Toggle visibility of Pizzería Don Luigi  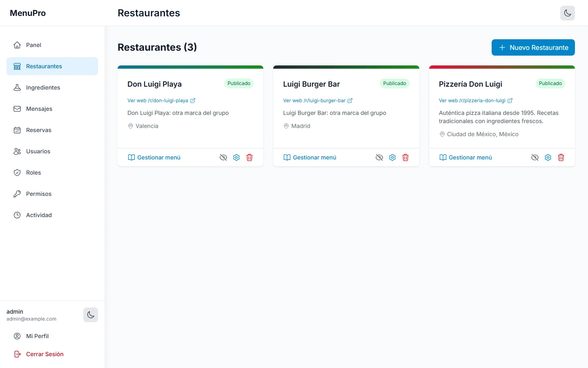click(535, 157)
